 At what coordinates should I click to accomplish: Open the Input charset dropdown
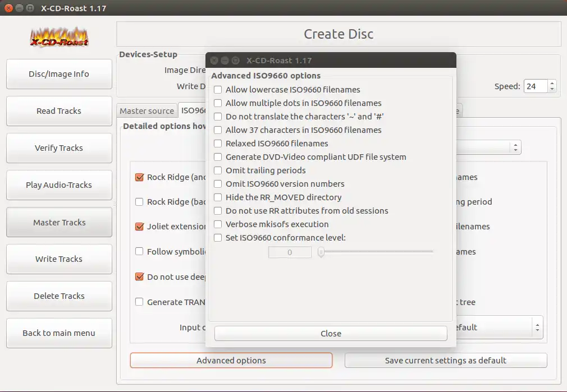click(x=538, y=327)
